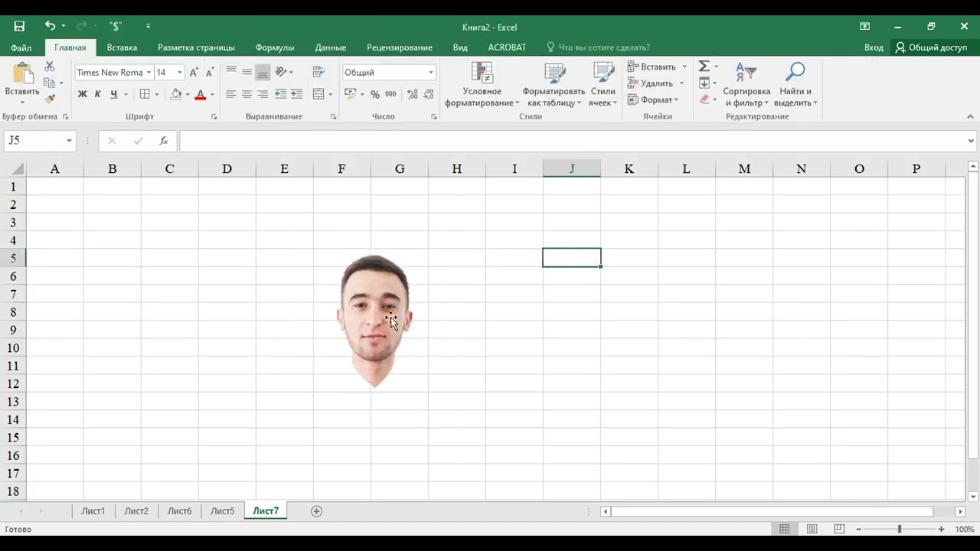Click the Percent style icon
Viewport: 980px width, 551px height.
pyautogui.click(x=375, y=94)
